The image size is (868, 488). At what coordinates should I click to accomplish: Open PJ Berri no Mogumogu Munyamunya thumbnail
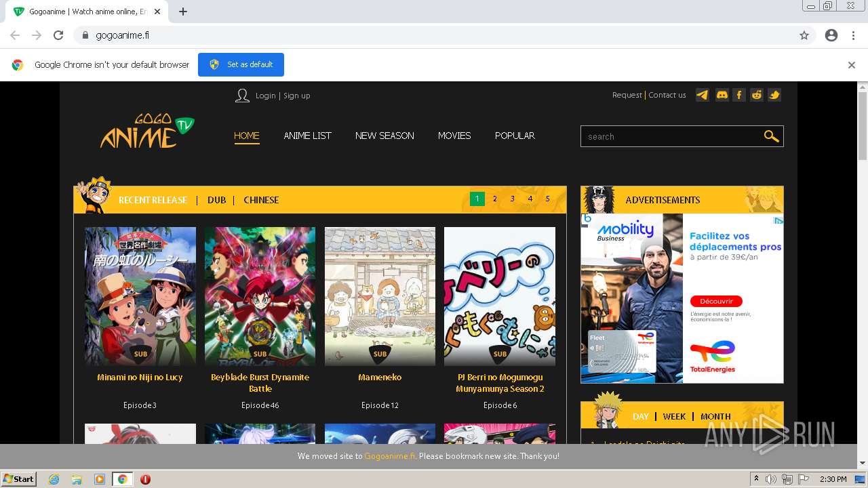(x=500, y=296)
